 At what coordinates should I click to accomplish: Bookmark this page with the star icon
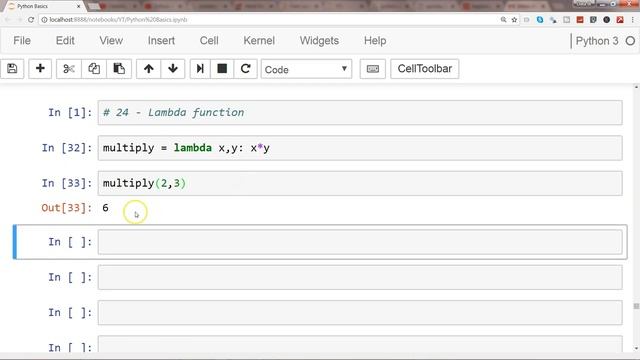click(514, 20)
